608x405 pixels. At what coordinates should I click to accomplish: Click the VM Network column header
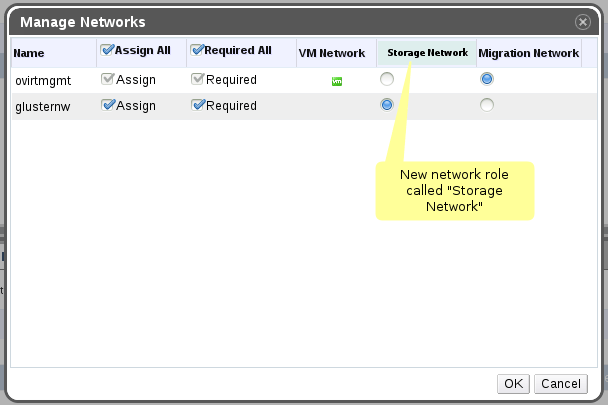(x=332, y=53)
